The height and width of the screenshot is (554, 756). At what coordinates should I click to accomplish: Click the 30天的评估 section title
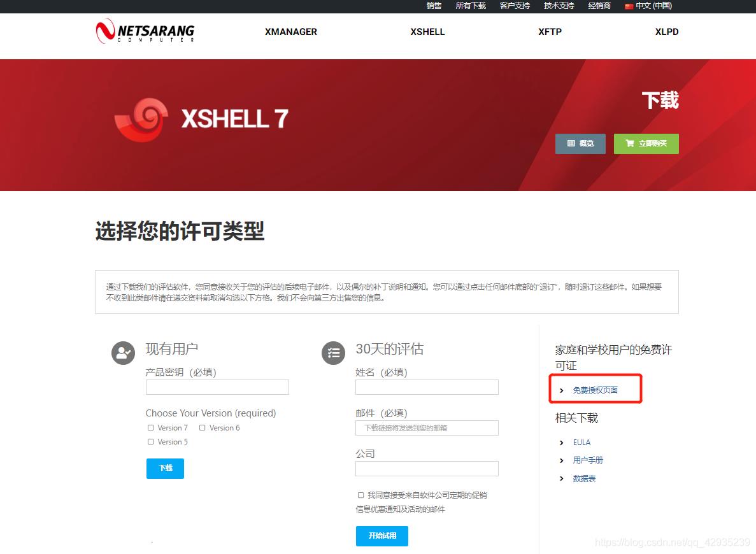[x=390, y=348]
